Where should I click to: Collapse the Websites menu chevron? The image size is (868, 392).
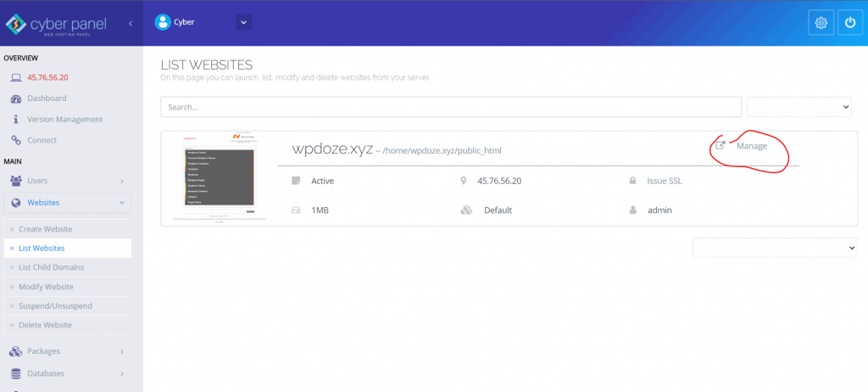click(x=122, y=203)
